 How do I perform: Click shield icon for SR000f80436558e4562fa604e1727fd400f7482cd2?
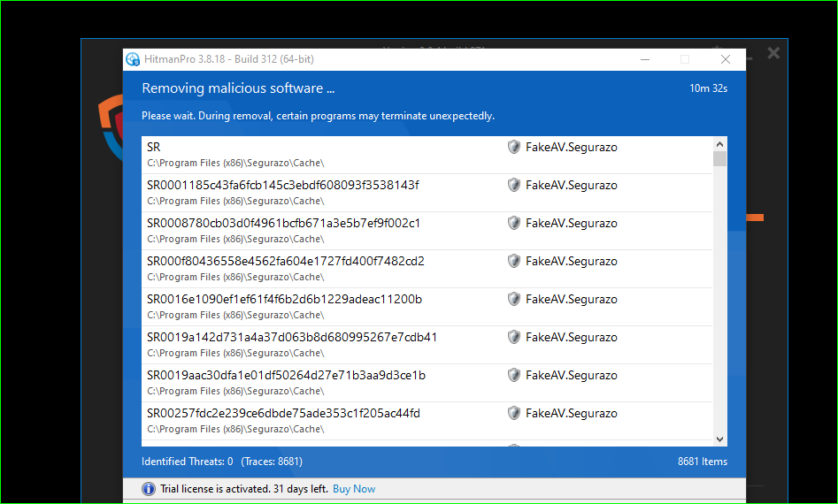point(513,261)
